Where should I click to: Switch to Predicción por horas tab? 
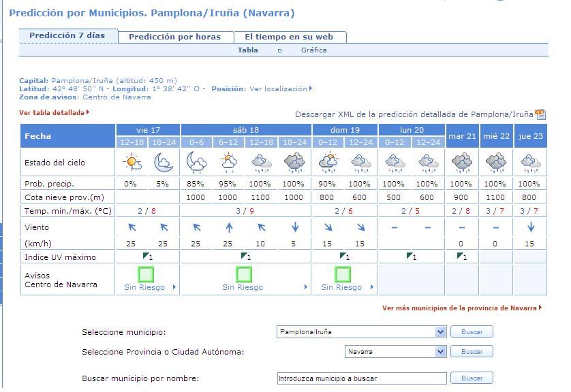(x=175, y=37)
